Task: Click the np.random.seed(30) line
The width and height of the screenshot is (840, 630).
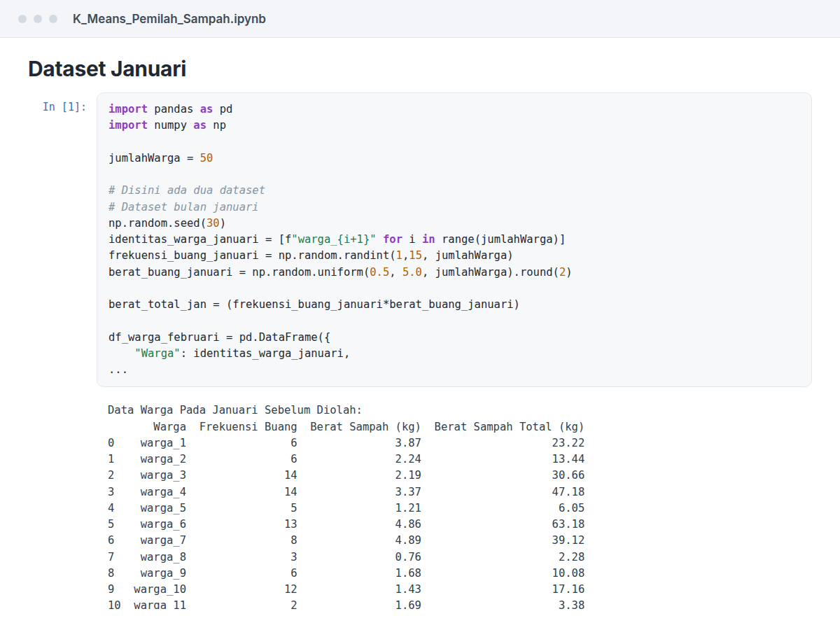Action: click(x=167, y=223)
